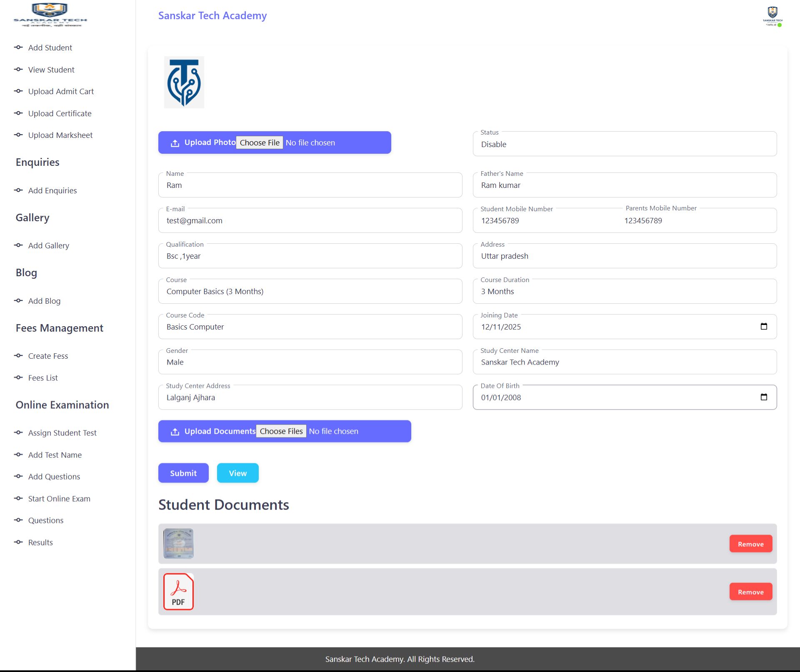Click the upload arrow icon beside Upload Photo

pyautogui.click(x=175, y=143)
